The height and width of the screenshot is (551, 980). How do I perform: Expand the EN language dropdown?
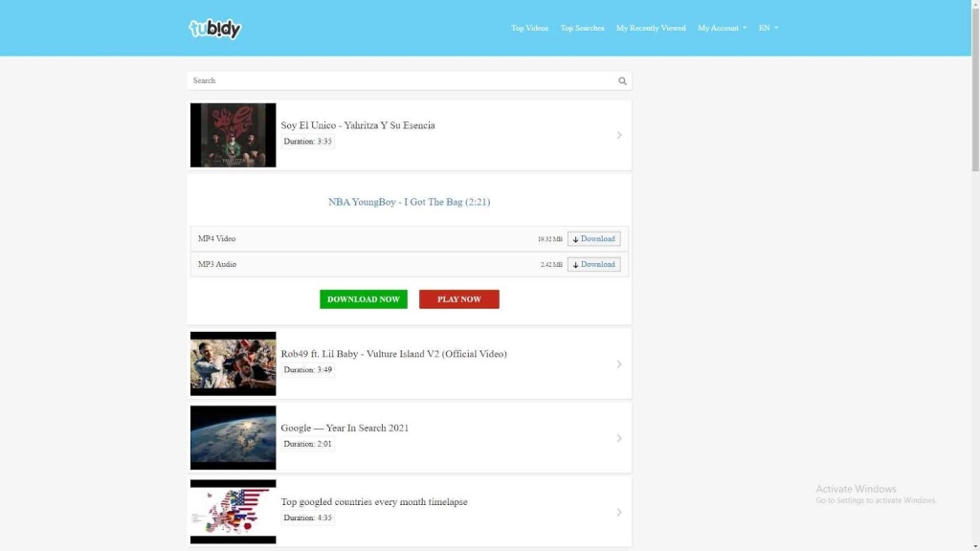[x=768, y=28]
